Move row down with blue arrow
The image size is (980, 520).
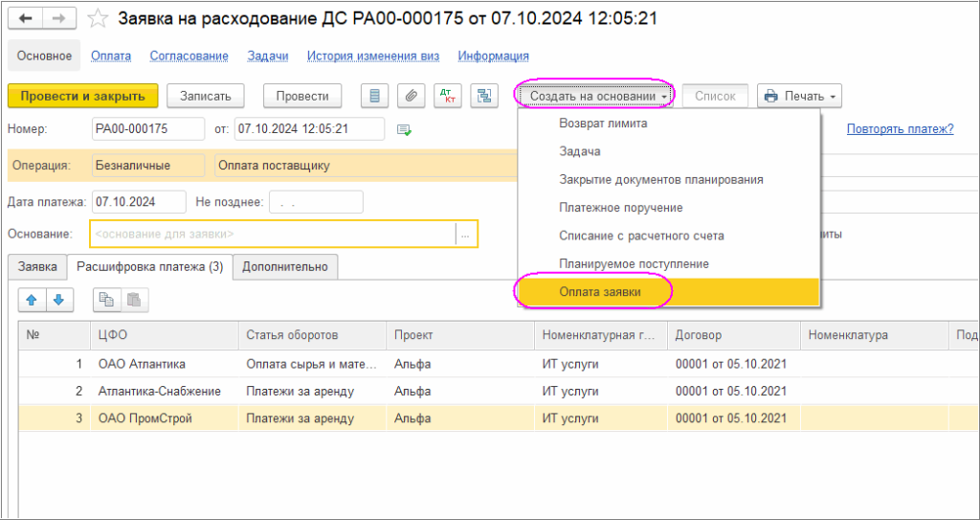[x=60, y=300]
